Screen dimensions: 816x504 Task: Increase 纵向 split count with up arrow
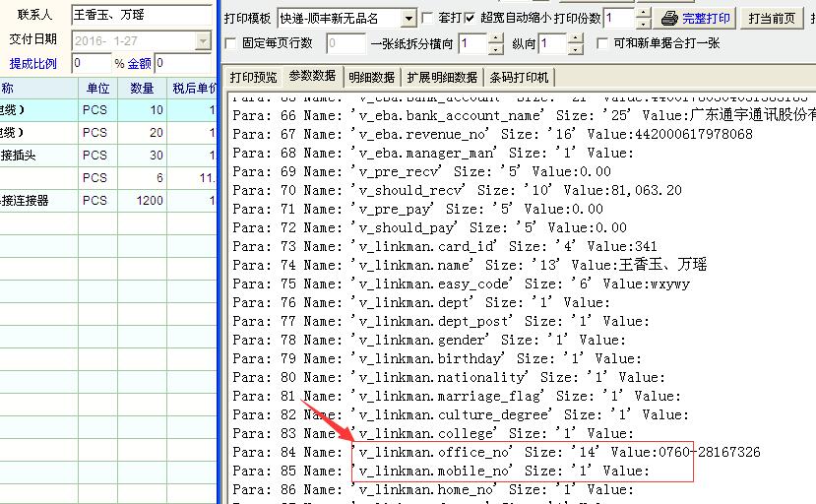pos(576,38)
